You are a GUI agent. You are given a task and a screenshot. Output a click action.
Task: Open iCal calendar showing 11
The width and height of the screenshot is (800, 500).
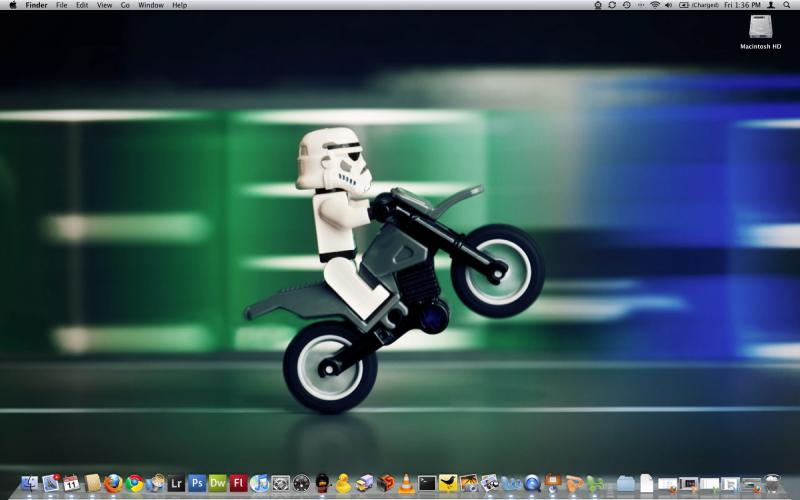[x=71, y=483]
